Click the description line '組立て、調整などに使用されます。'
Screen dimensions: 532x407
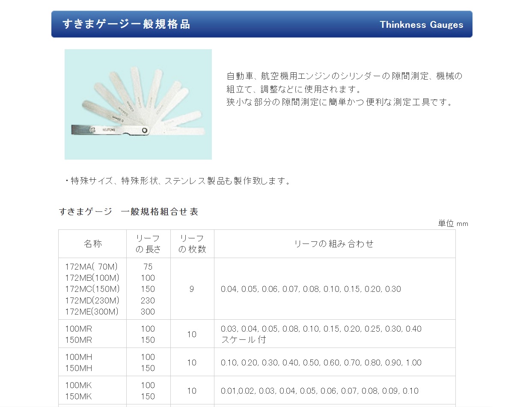(x=294, y=89)
